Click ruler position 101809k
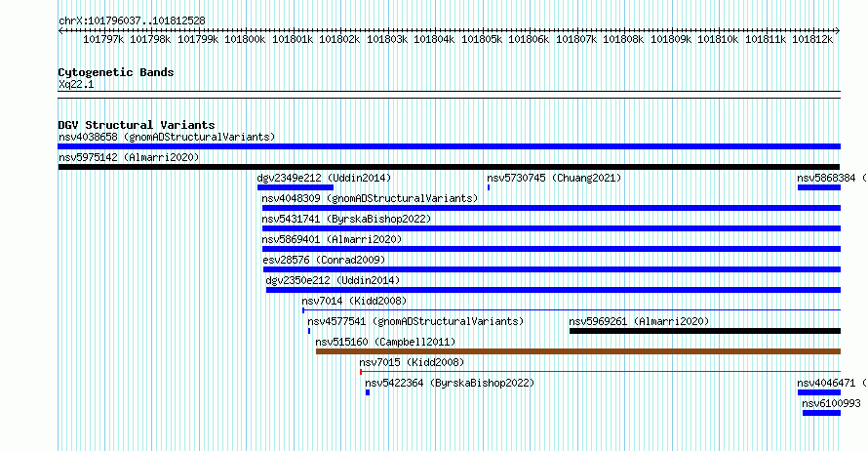This screenshot has width=868, height=451. [x=672, y=39]
